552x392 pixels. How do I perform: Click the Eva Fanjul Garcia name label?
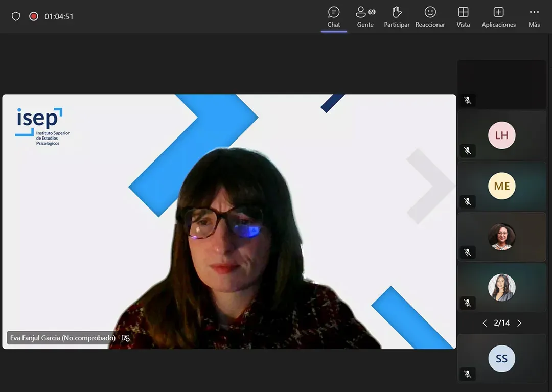[x=63, y=338]
